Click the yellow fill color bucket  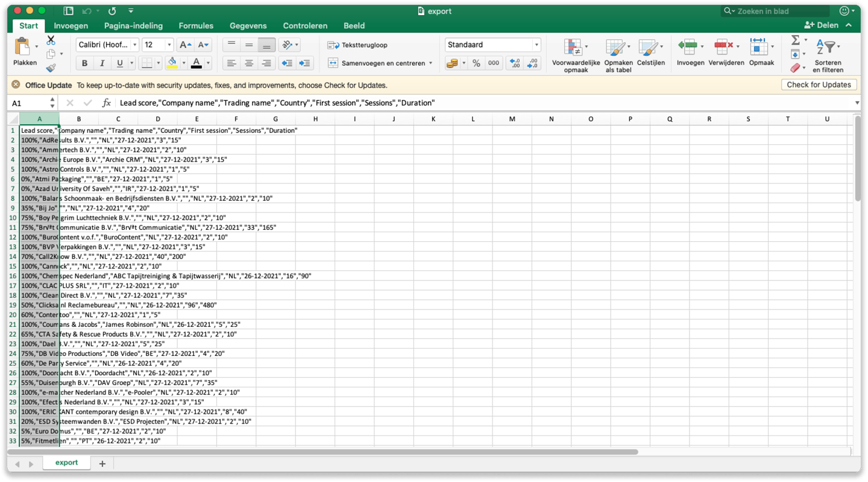click(x=172, y=63)
